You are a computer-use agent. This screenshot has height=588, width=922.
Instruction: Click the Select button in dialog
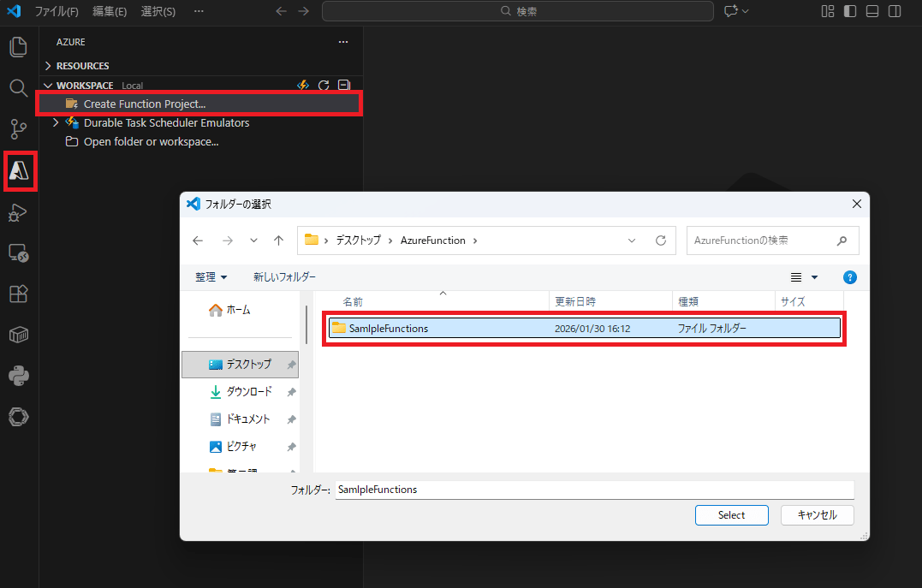point(731,515)
